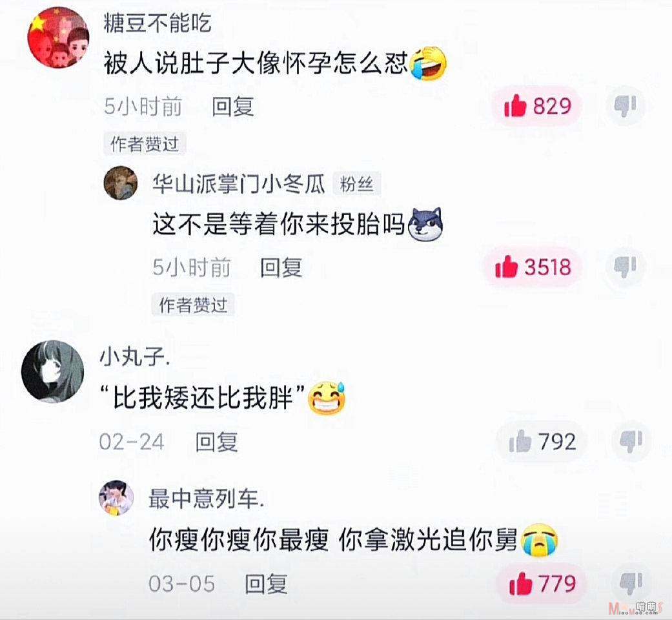Tap the 粉丝 badge next to 华山派掌门小冬瓜
Image resolution: width=672 pixels, height=620 pixels.
(x=356, y=184)
